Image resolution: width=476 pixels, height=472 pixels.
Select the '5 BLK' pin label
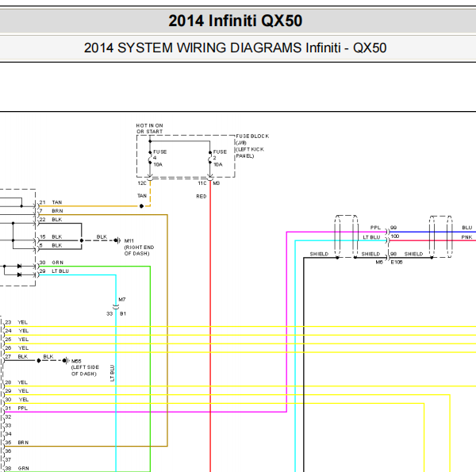51,245
